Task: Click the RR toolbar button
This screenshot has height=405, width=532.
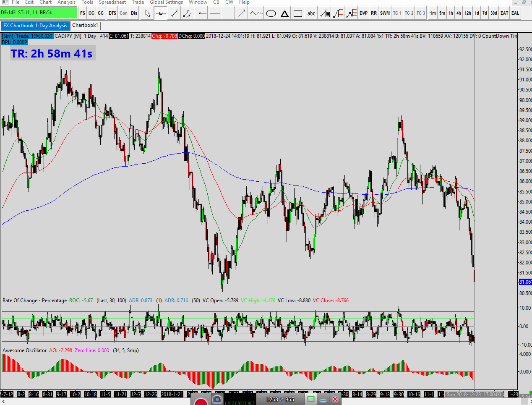Action: coord(374,13)
